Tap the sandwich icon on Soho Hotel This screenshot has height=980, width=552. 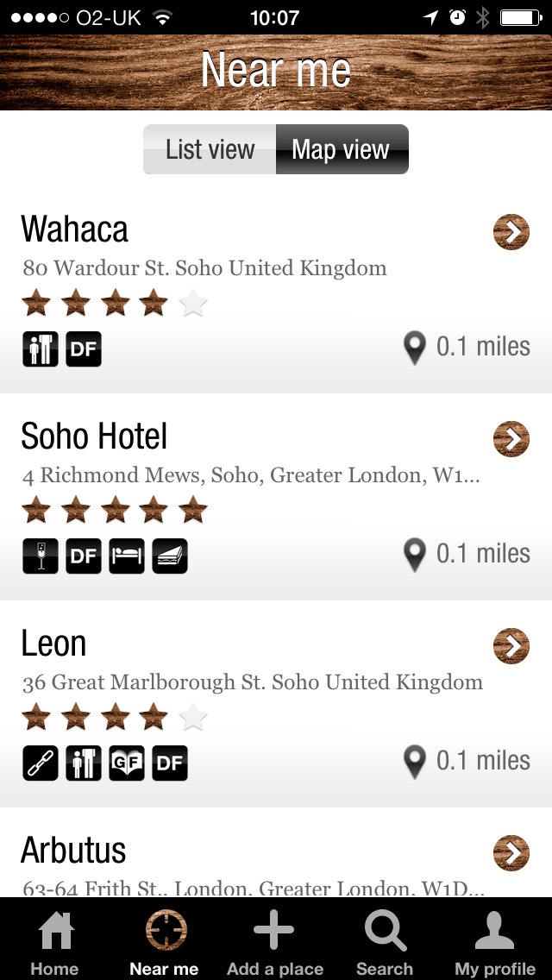point(170,556)
